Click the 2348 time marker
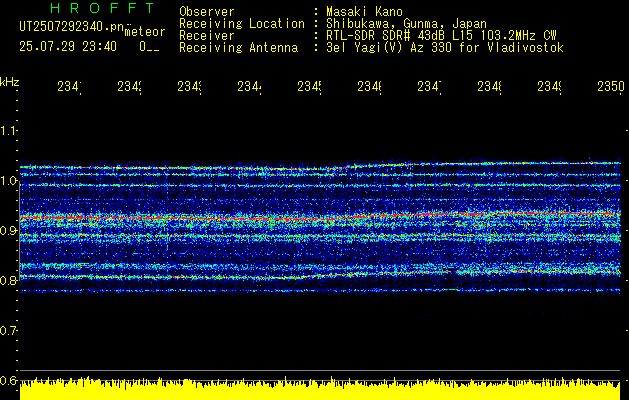 [489, 87]
